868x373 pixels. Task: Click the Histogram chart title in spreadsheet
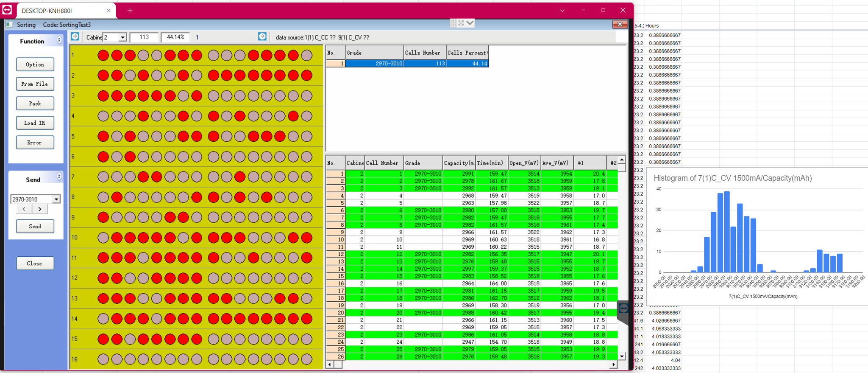pyautogui.click(x=733, y=178)
